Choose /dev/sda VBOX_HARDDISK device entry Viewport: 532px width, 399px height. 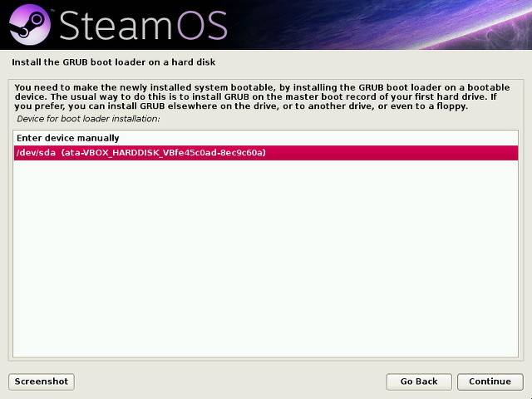click(x=266, y=153)
